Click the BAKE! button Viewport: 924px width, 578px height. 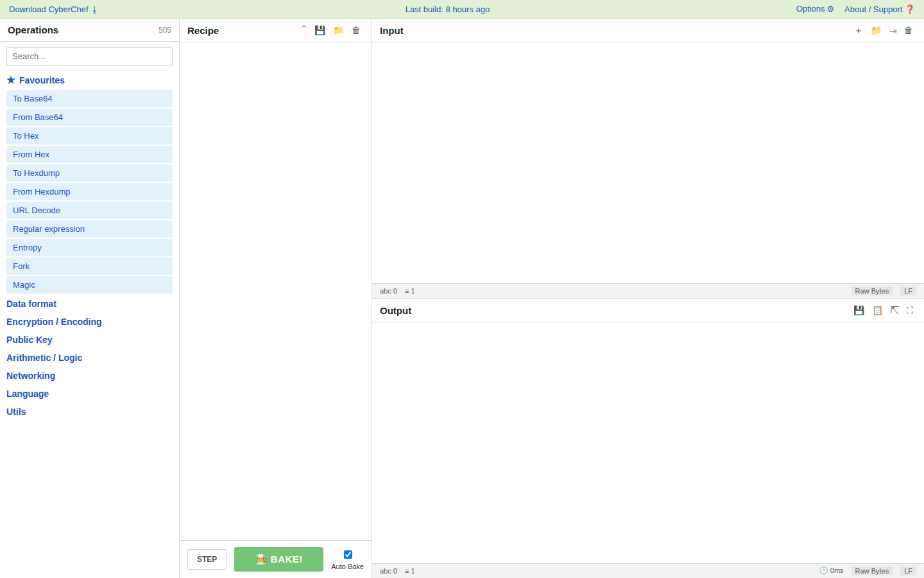(x=278, y=559)
